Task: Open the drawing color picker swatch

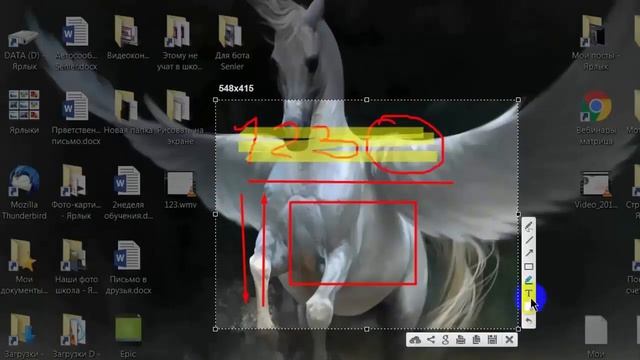Action: pyautogui.click(x=528, y=307)
